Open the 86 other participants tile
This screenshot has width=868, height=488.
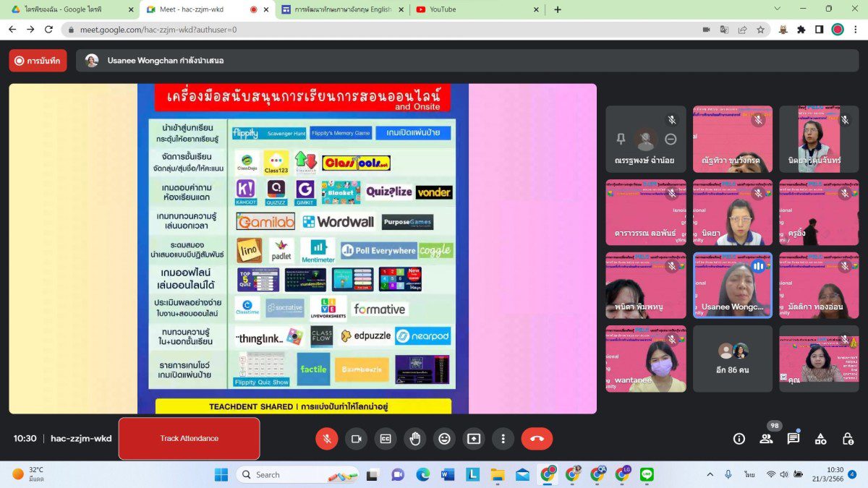[733, 359]
